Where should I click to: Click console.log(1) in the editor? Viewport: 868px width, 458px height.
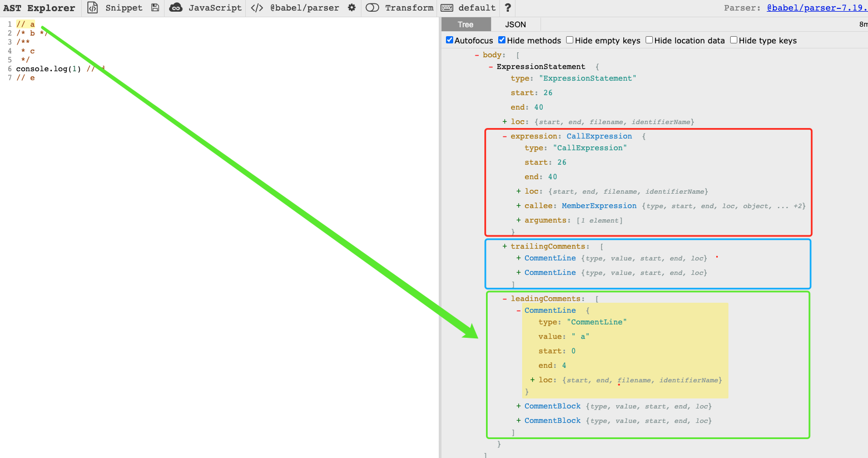click(48, 69)
